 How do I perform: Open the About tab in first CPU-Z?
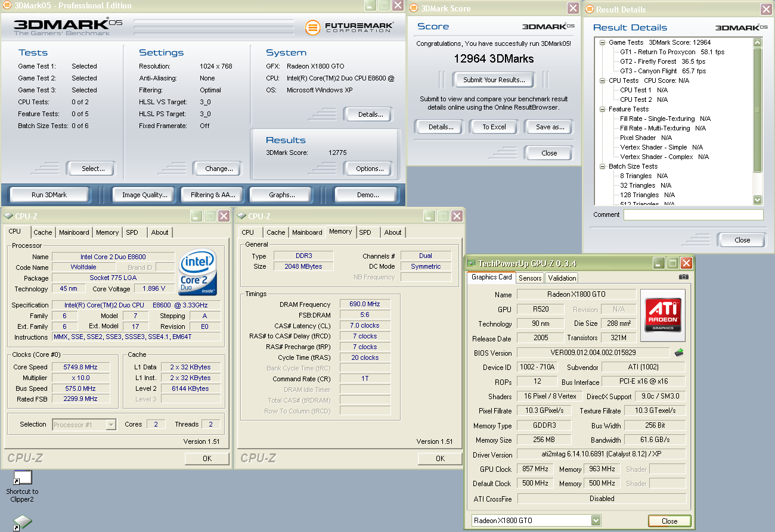click(160, 232)
